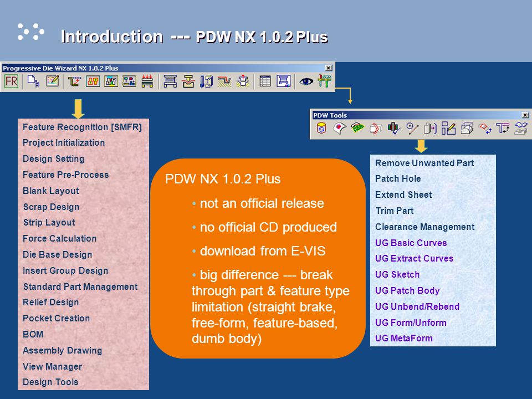Click 'Feature Recognition [SMFR]' list text

(x=82, y=127)
